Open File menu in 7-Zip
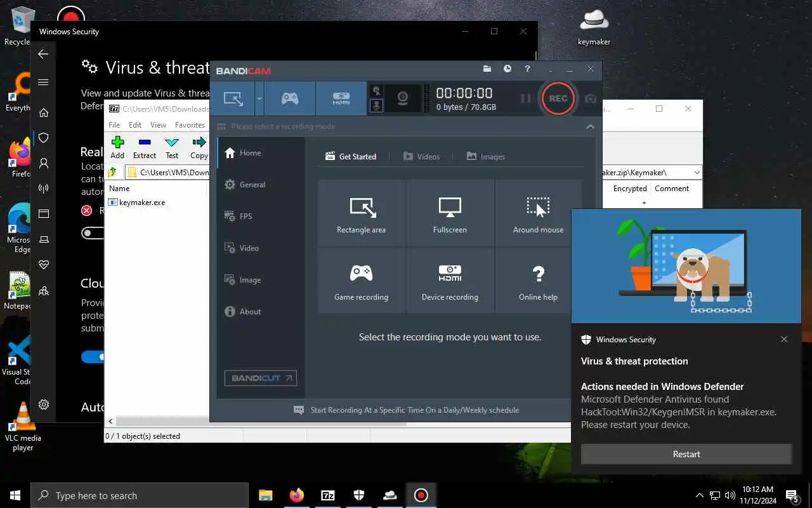Viewport: 812px width, 508px height. pyautogui.click(x=114, y=125)
